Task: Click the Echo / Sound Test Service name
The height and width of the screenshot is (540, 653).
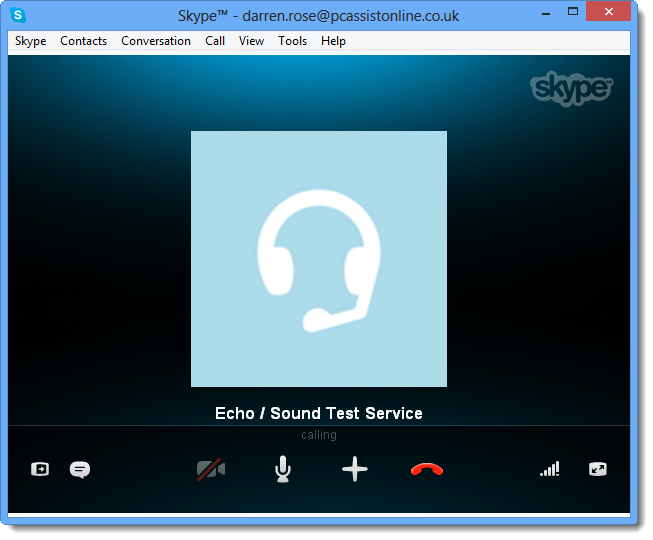Action: [319, 413]
